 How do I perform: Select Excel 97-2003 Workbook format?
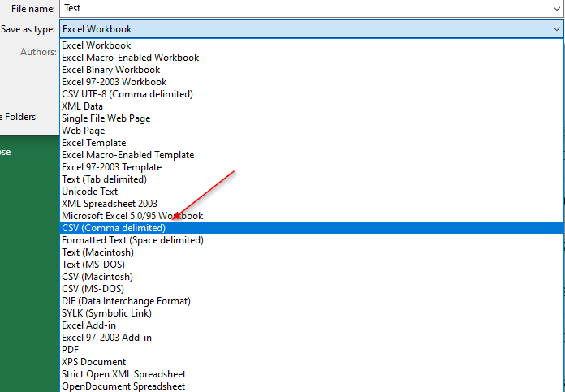coord(312,82)
